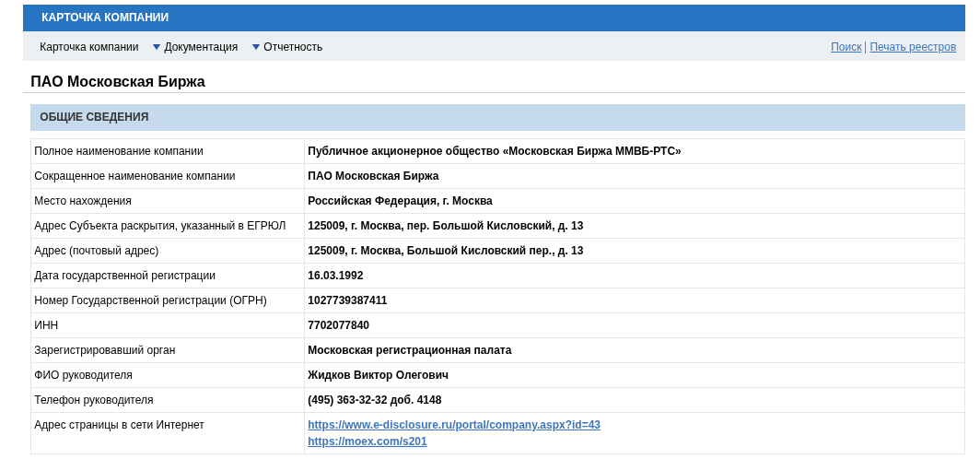Image resolution: width=980 pixels, height=459 pixels.
Task: Select the short name value ПАО Московская Биржа in table
Action: pyautogui.click(x=373, y=176)
